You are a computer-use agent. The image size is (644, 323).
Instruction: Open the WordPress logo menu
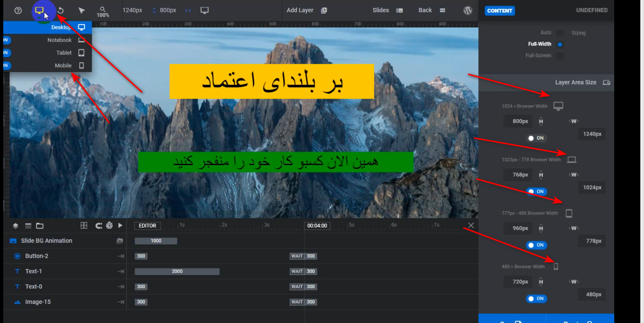pos(468,10)
